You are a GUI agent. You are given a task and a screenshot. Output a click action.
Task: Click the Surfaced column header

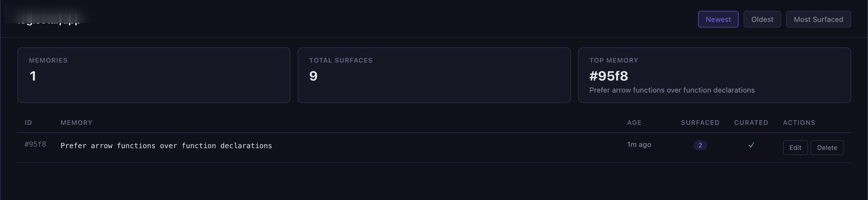point(700,123)
